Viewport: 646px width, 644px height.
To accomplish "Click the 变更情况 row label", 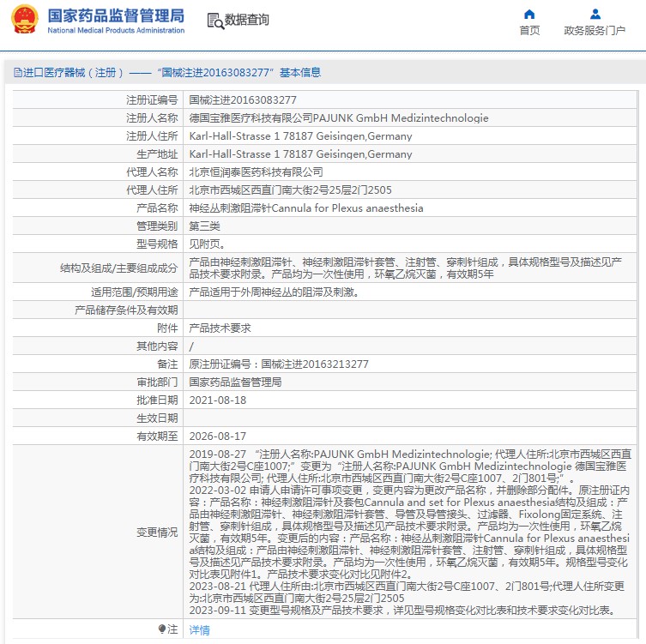I will point(157,533).
